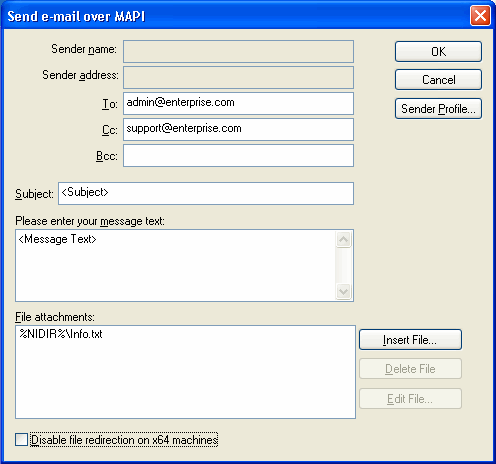Click into the Subject field
This screenshot has height=464, width=496.
pos(206,193)
